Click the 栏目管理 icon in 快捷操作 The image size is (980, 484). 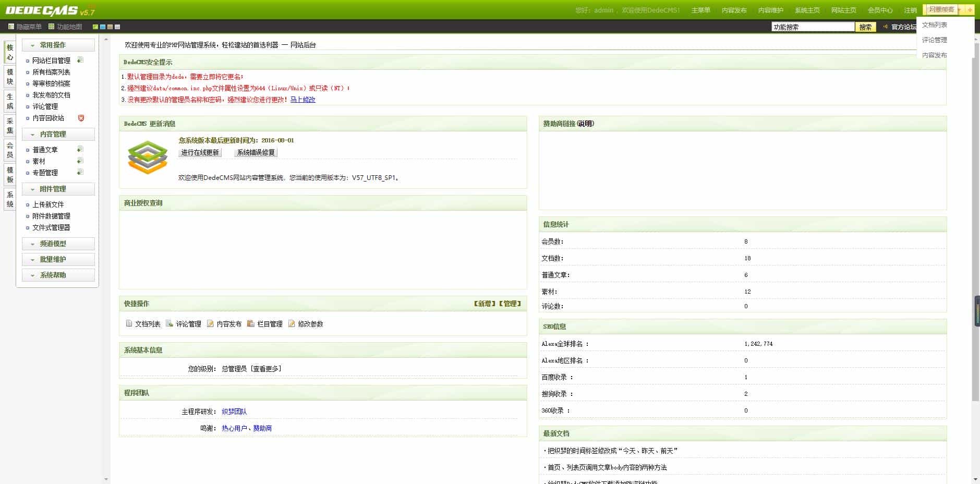251,323
